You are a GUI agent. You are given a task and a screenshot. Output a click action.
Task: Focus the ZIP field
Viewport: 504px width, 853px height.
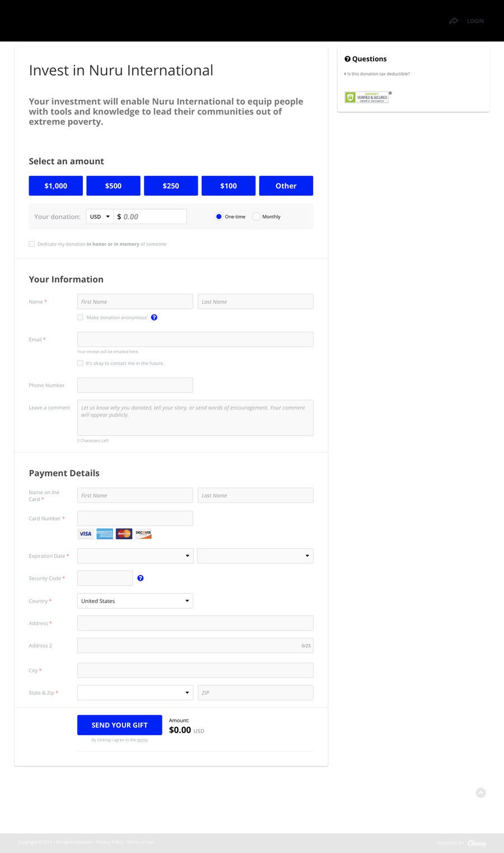coord(255,693)
